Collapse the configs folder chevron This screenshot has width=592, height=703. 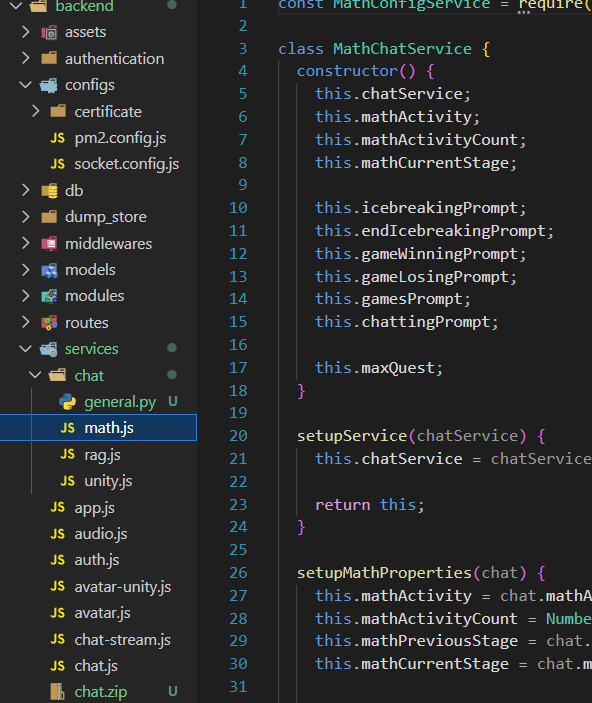point(26,85)
